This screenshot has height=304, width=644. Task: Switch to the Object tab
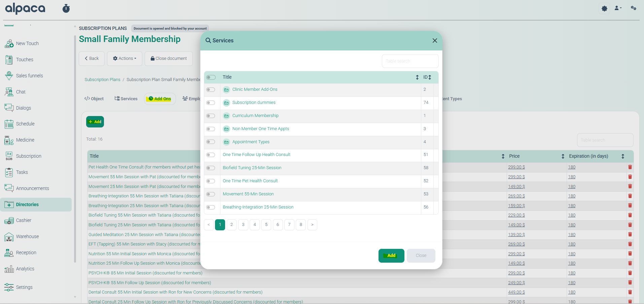pyautogui.click(x=94, y=99)
